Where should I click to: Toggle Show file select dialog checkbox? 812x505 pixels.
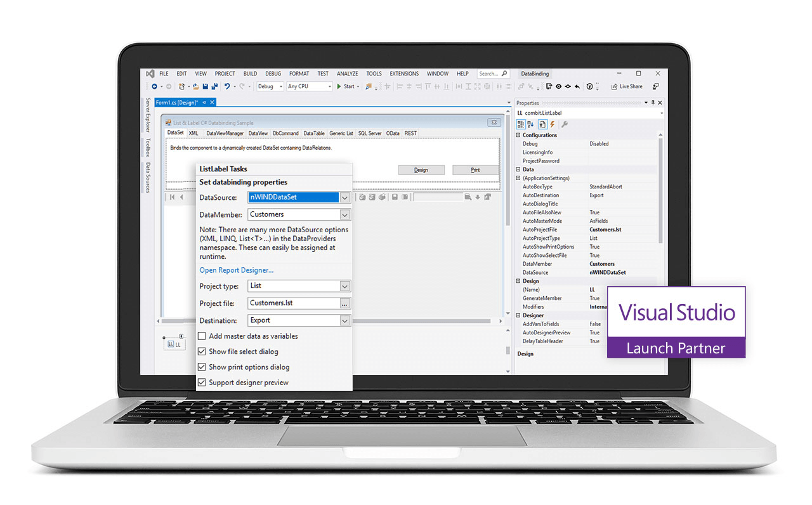pyautogui.click(x=202, y=351)
